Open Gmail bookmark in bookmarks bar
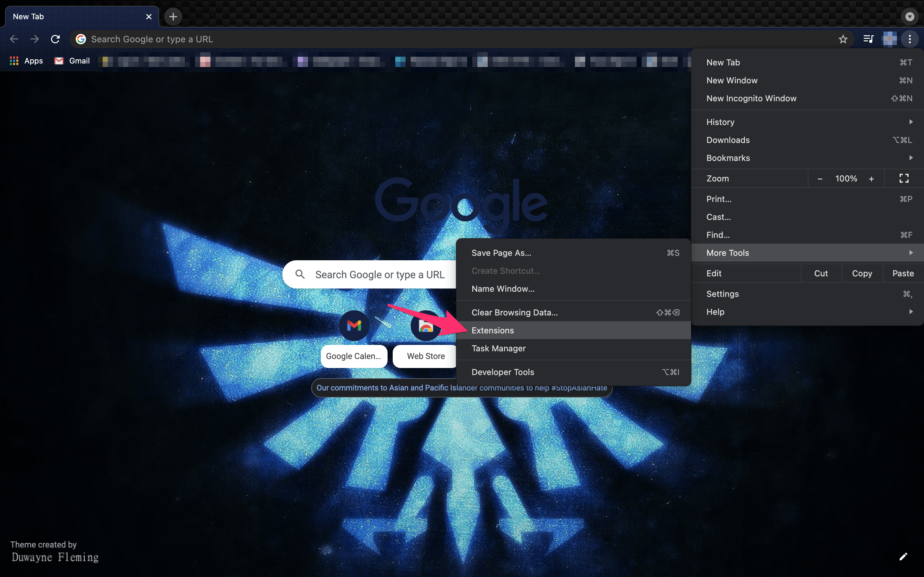 tap(72, 61)
